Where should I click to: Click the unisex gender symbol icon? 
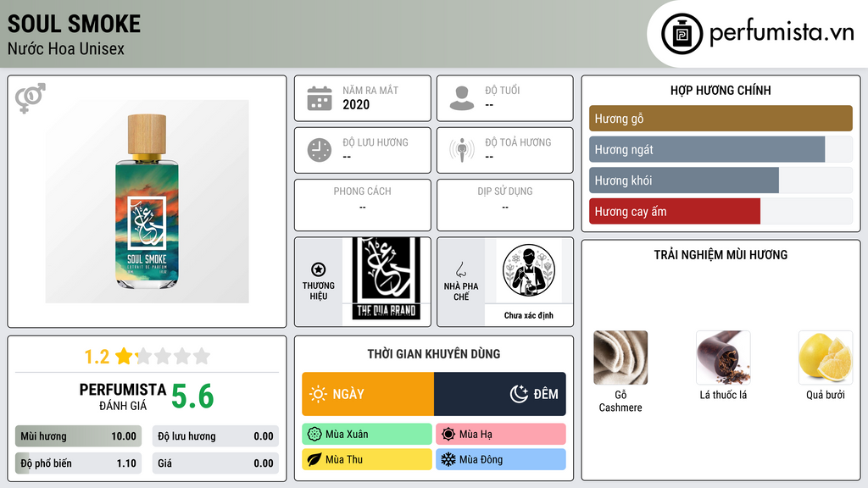pyautogui.click(x=30, y=98)
